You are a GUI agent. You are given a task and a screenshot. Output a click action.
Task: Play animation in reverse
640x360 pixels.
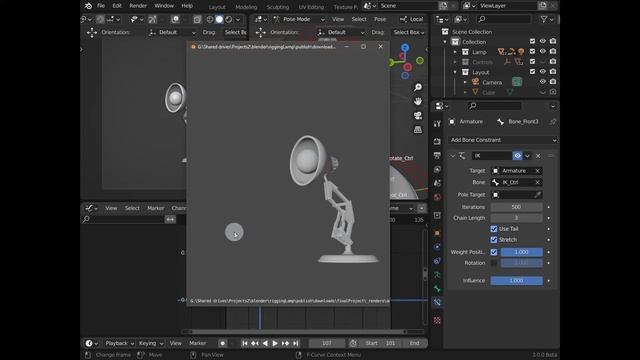pos(265,343)
